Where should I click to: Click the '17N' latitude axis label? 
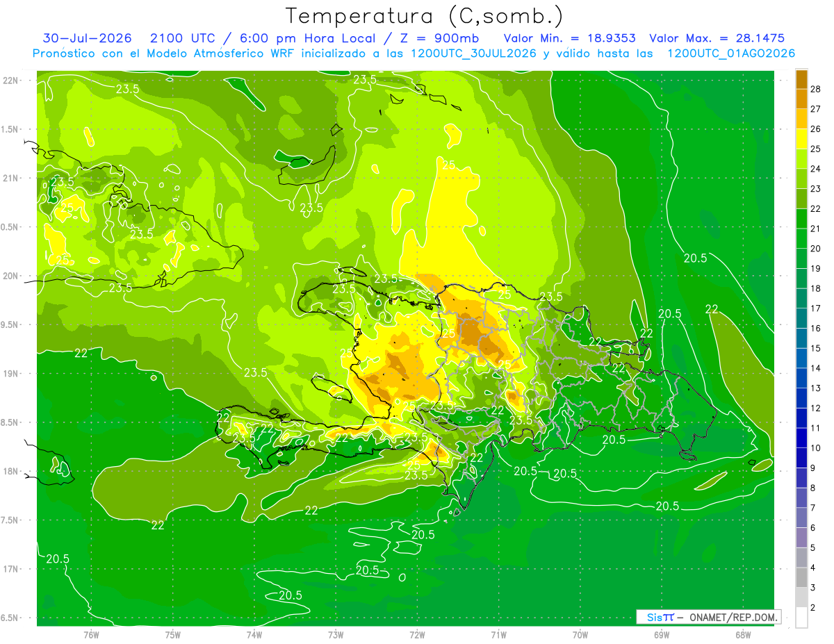click(10, 570)
